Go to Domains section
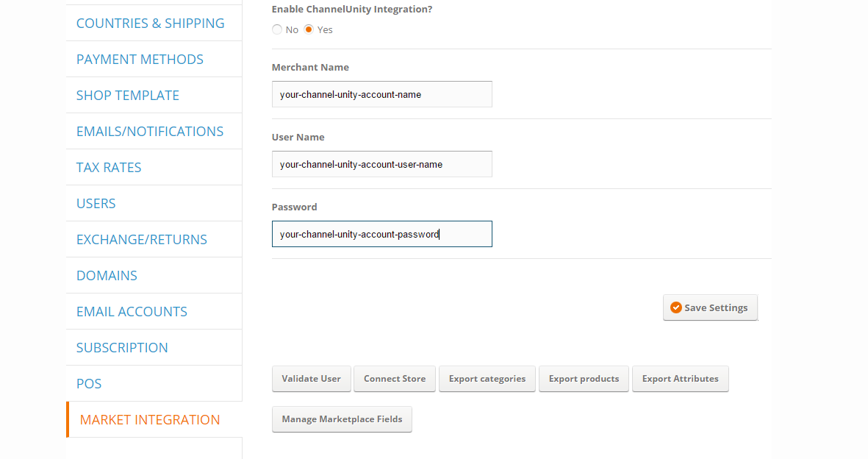This screenshot has width=868, height=459. pyautogui.click(x=107, y=276)
